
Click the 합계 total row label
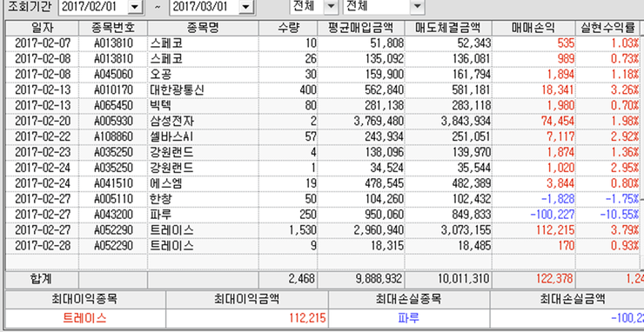point(42,279)
